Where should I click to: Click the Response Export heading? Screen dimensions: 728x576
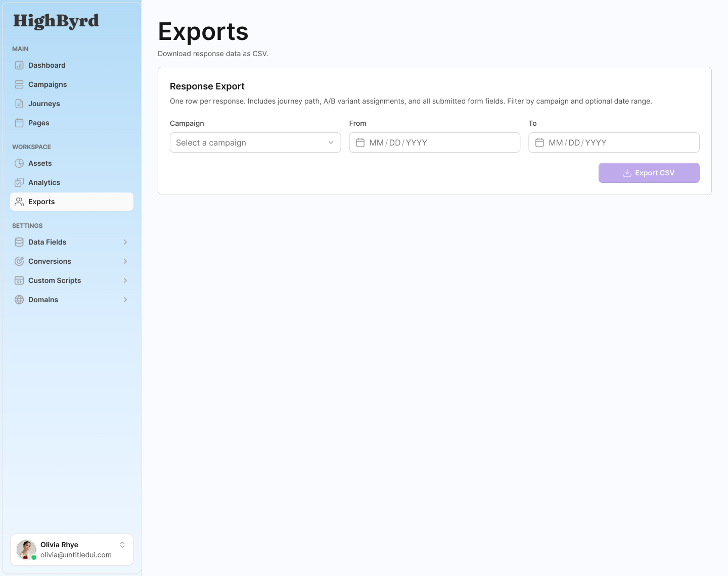point(207,86)
